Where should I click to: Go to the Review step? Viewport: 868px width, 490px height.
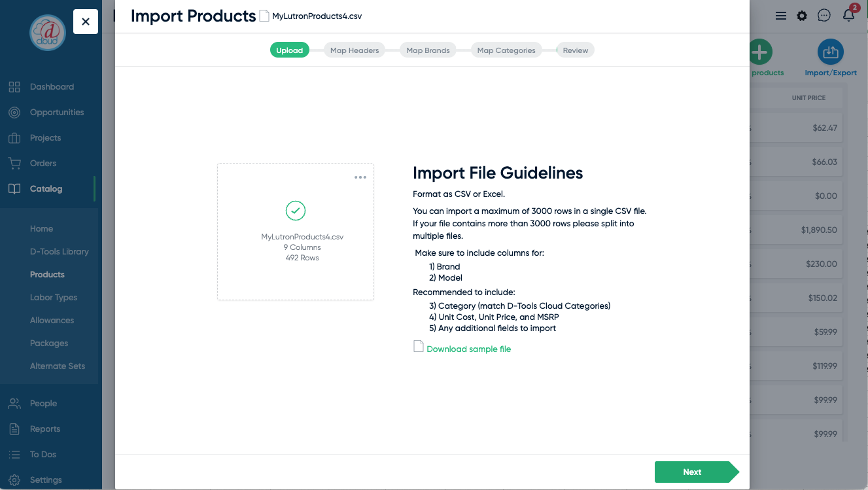point(576,50)
